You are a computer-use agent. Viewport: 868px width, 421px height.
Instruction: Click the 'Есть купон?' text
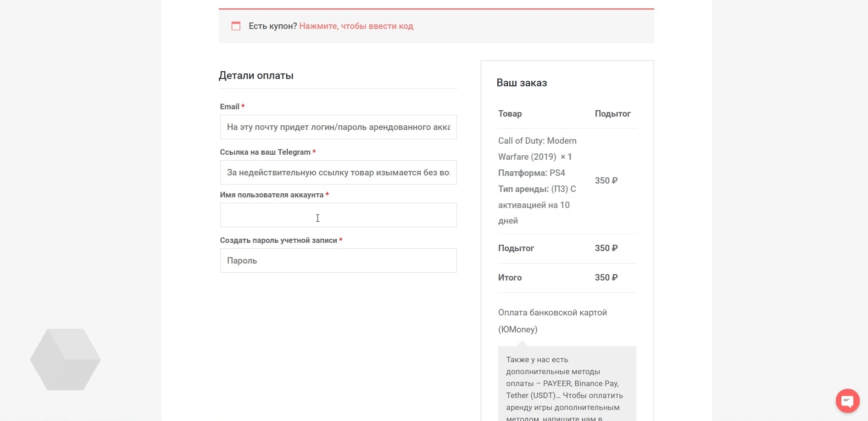click(x=273, y=26)
